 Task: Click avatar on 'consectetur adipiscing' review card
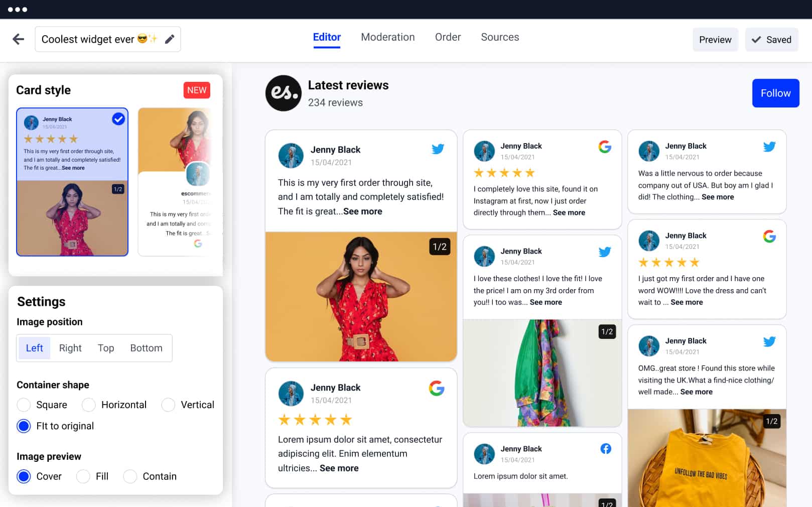point(291,394)
